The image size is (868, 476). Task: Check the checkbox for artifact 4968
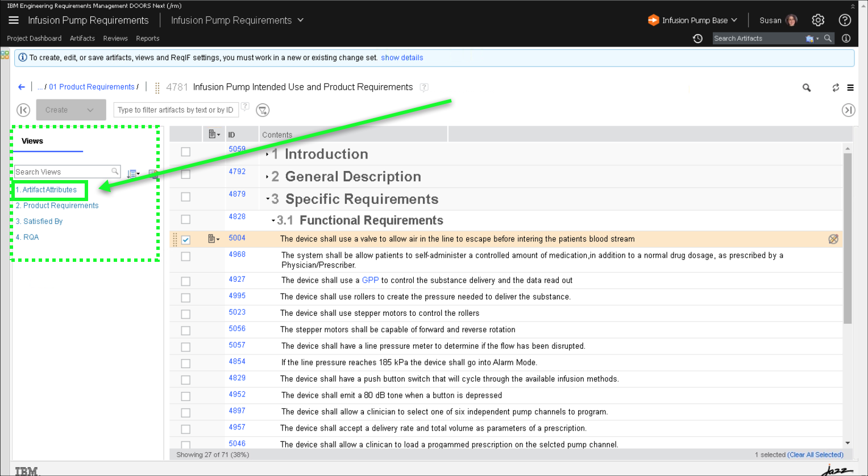pyautogui.click(x=185, y=256)
